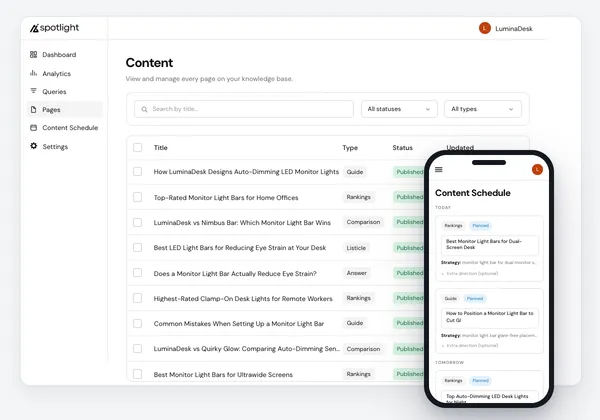Open 'How LuminaDesk Designs Auto-Dimming LED Monitor Lights'
Screen dimensions: 600x420
pos(246,172)
